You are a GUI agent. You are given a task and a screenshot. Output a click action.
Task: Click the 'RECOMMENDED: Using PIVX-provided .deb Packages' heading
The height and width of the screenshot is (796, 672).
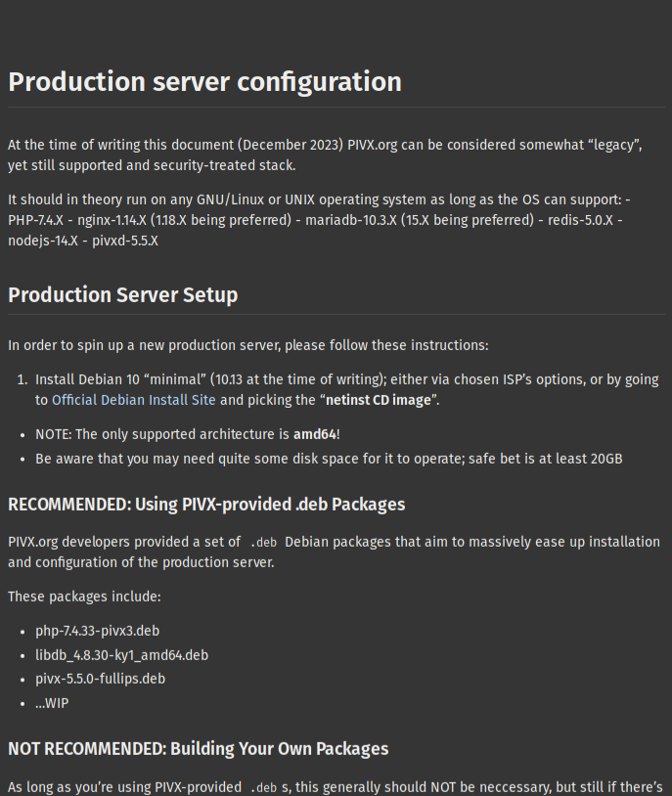point(206,505)
